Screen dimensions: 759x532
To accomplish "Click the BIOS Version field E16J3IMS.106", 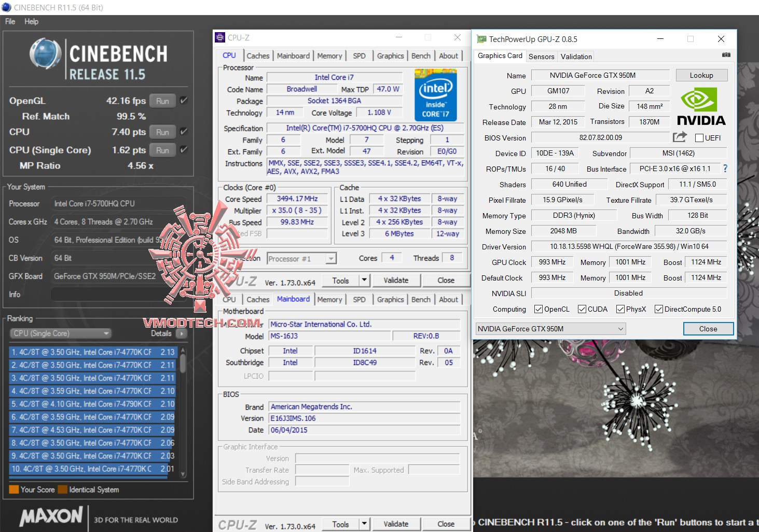I will [x=364, y=418].
